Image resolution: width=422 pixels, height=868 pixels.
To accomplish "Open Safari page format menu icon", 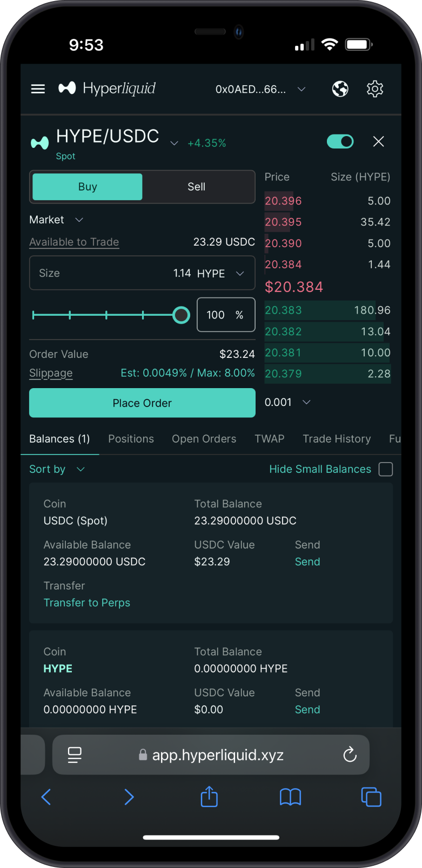I will click(x=75, y=755).
